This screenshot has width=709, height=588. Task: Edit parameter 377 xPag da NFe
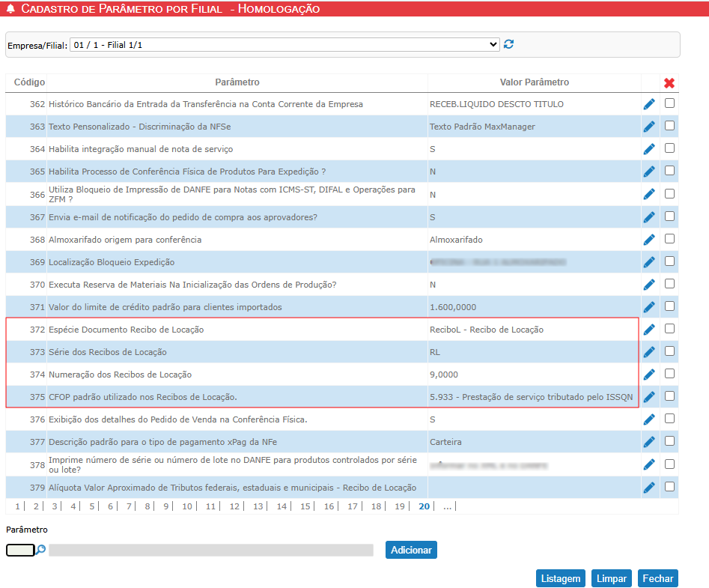[649, 442]
